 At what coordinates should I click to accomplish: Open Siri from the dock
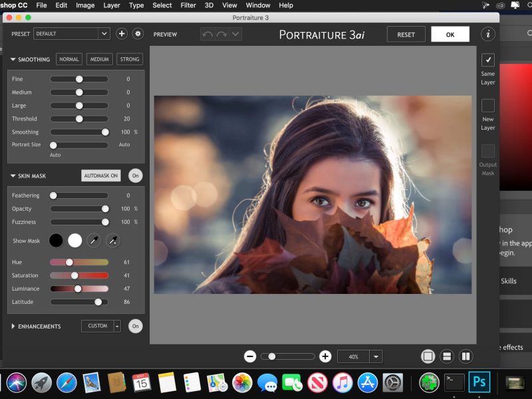point(16,382)
